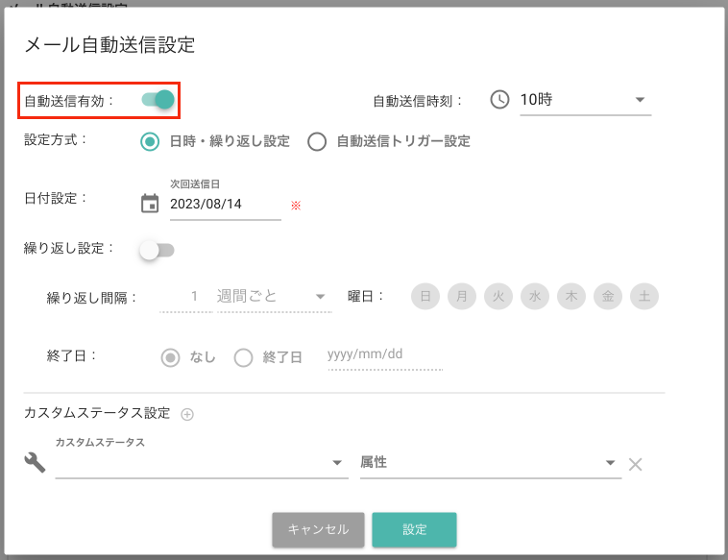Image resolution: width=728 pixels, height=560 pixels.
Task: Click the 設定 confirm button
Action: pyautogui.click(x=414, y=529)
